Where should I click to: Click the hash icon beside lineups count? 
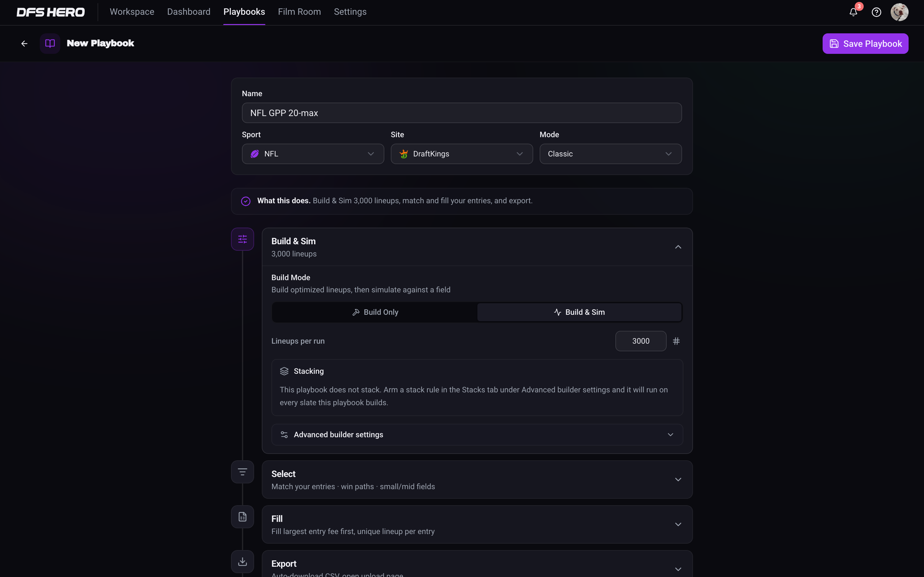click(x=676, y=341)
